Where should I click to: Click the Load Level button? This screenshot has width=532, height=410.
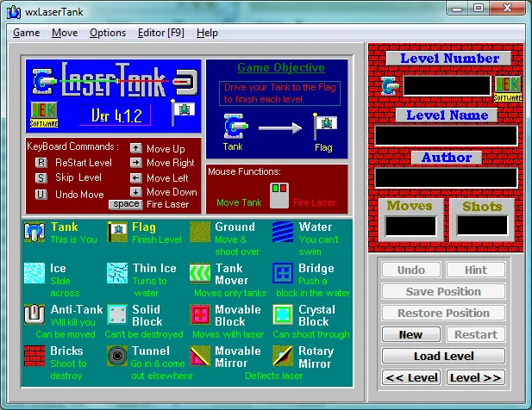443,356
